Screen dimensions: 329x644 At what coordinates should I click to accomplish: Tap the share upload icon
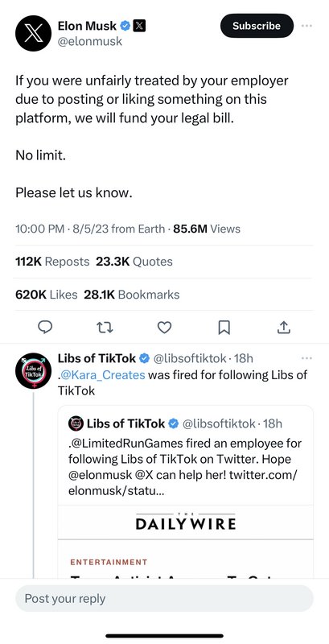[x=284, y=327]
